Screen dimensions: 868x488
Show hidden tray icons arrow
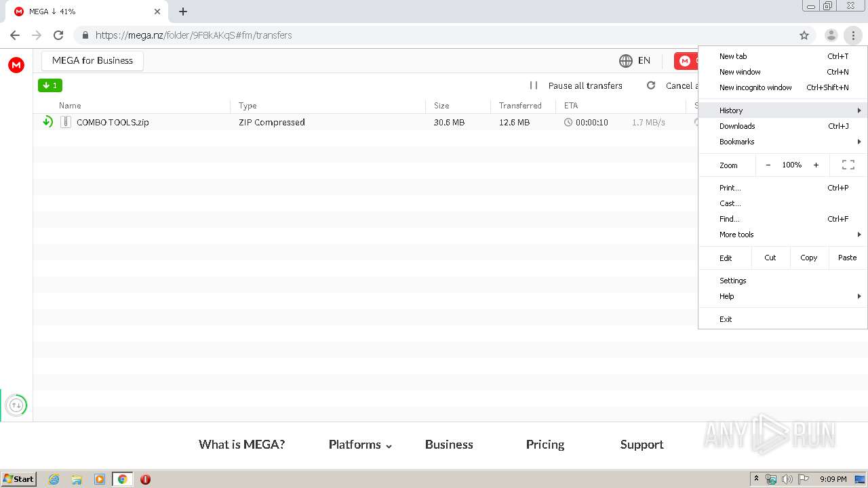[x=757, y=479]
